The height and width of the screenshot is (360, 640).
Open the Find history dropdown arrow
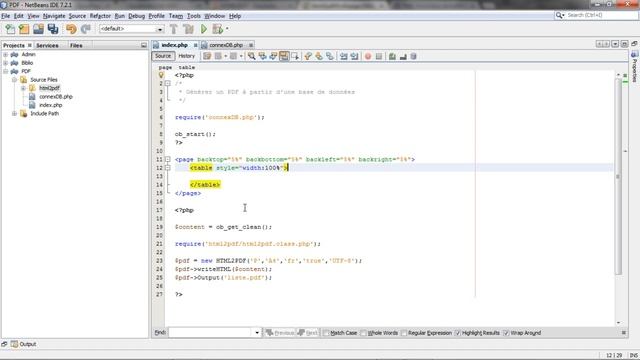(257, 333)
